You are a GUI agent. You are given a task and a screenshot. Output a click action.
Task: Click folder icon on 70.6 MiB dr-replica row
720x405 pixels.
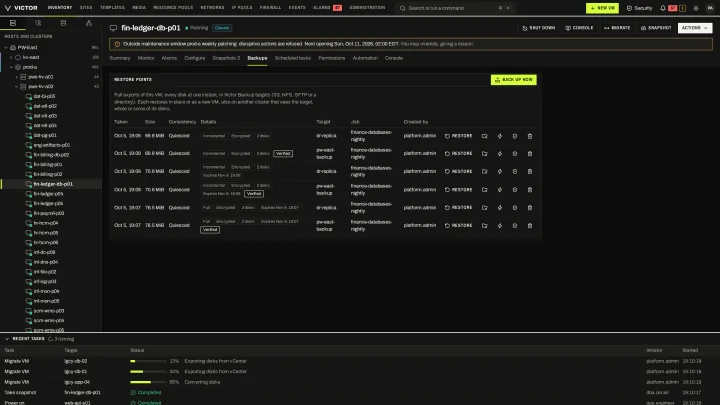(484, 171)
